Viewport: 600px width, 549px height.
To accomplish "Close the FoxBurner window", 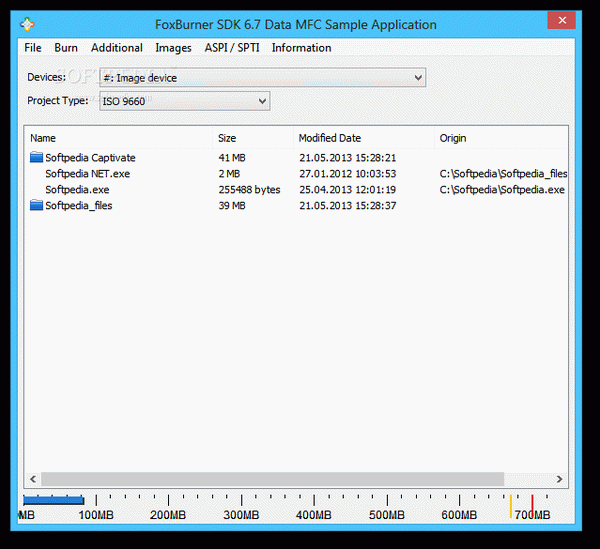I will coord(562,20).
